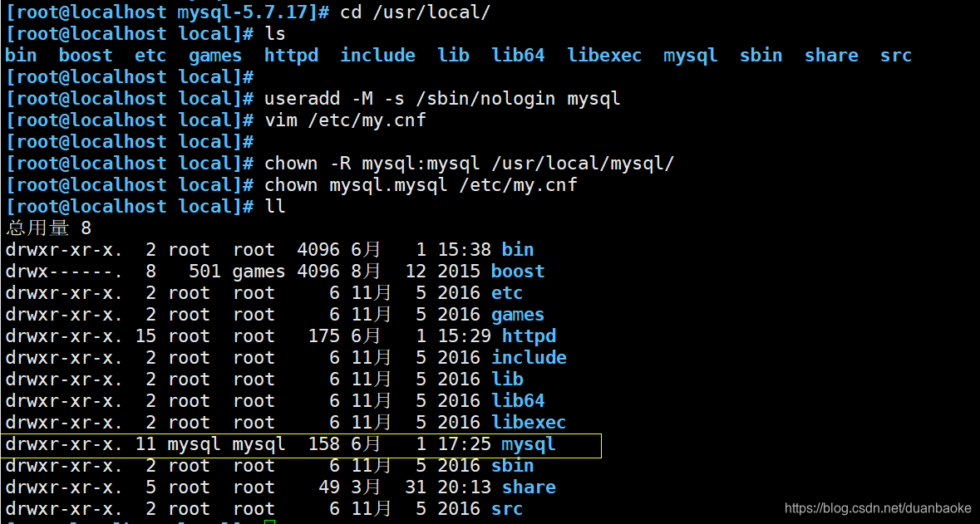Click the '501' owner in the boost row
The image size is (980, 524).
tap(204, 271)
